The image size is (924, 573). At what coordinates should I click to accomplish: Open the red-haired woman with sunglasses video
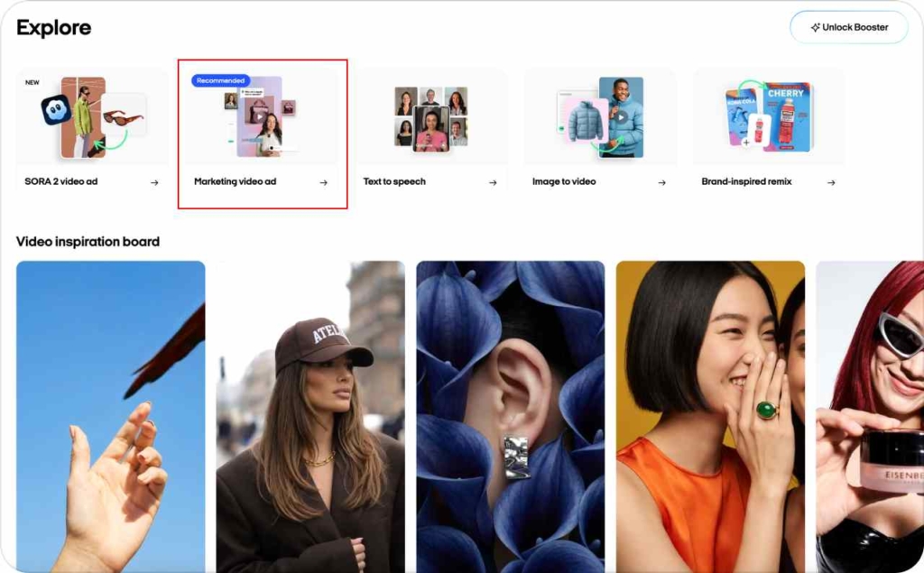(x=869, y=415)
